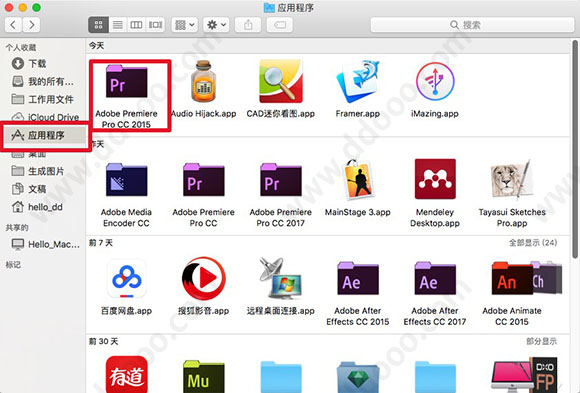Select 应用程序 in the sidebar
This screenshot has height=393, width=580.
coord(45,135)
